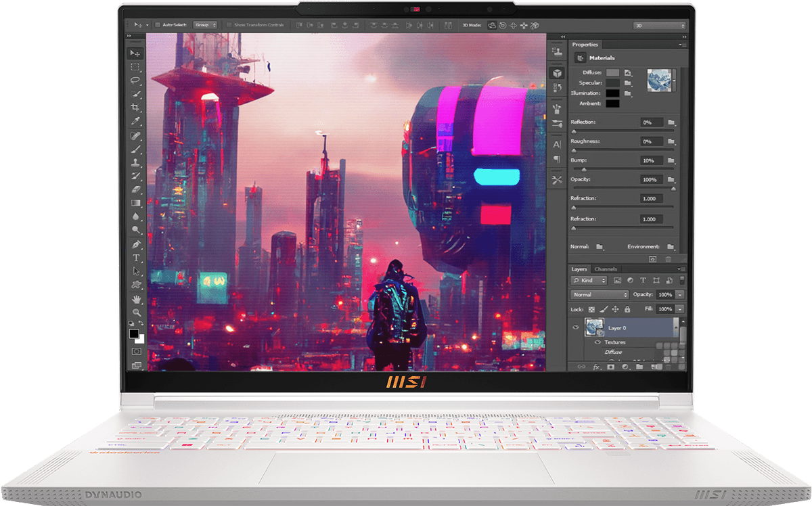This screenshot has height=506, width=812.
Task: Activate the Hand tool
Action: coord(136,298)
